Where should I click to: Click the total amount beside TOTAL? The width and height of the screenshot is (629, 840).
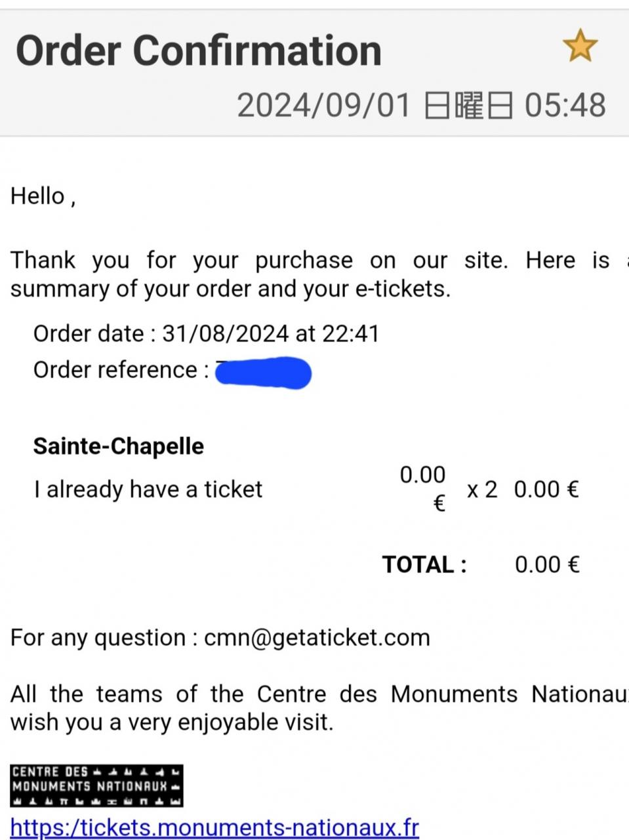tap(546, 564)
